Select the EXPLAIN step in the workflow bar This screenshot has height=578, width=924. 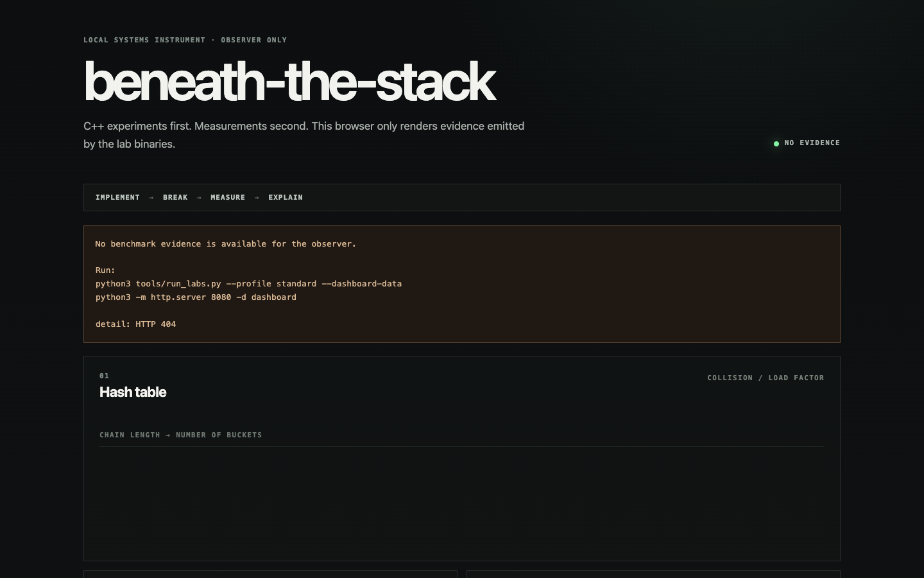point(286,197)
